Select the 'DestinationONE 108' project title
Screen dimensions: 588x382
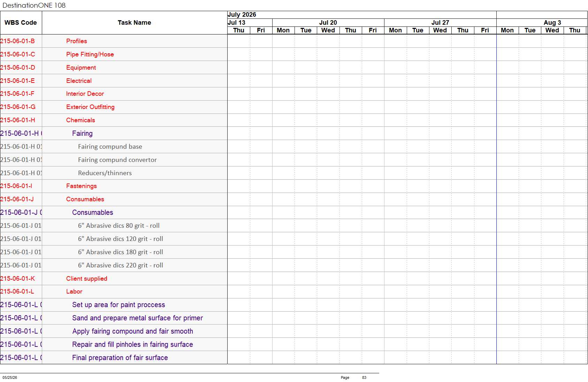(34, 5)
